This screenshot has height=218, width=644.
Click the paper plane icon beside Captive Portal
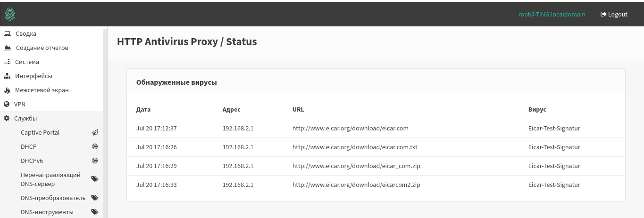[95, 133]
